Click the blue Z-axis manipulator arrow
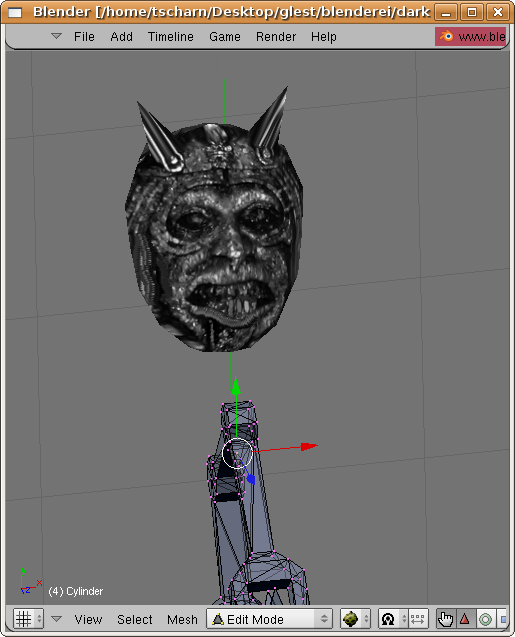Viewport: 515px width, 637px height. (251, 479)
